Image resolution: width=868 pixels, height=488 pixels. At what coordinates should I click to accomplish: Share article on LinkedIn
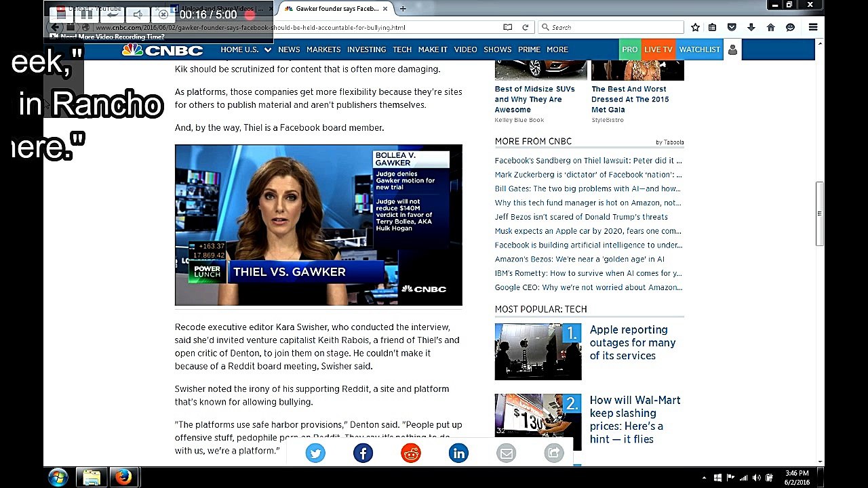(458, 453)
